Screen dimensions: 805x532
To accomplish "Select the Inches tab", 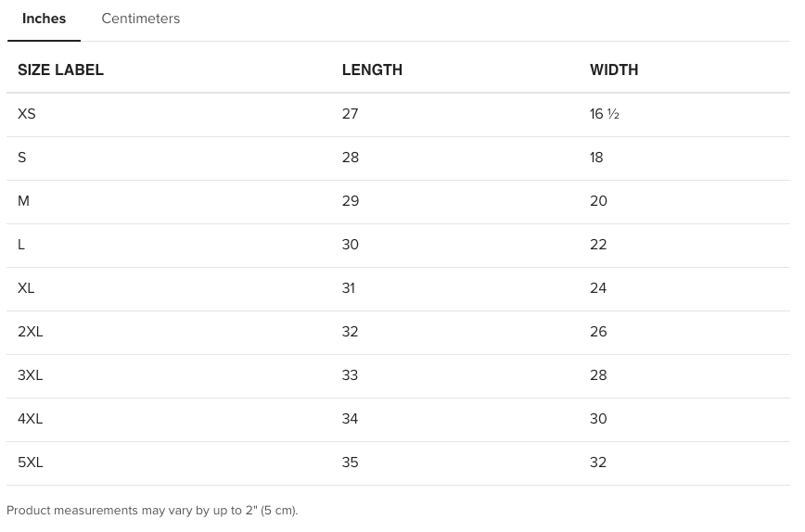I will tap(44, 19).
